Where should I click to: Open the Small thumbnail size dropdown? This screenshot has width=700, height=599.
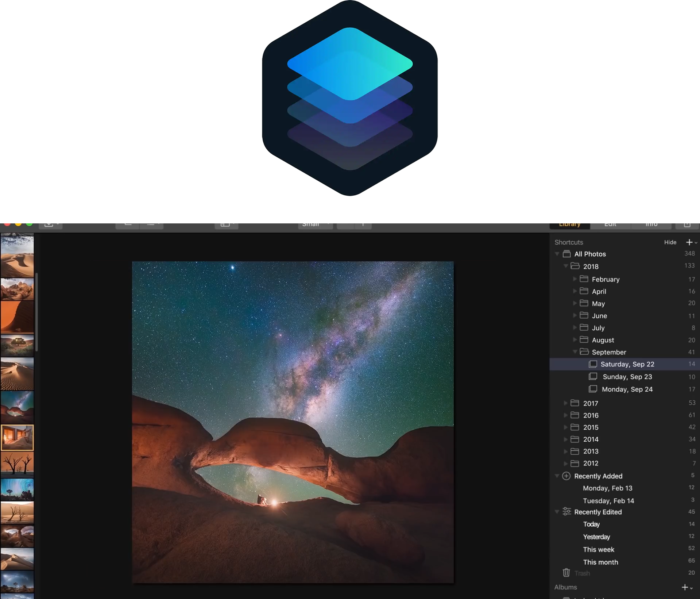point(315,226)
